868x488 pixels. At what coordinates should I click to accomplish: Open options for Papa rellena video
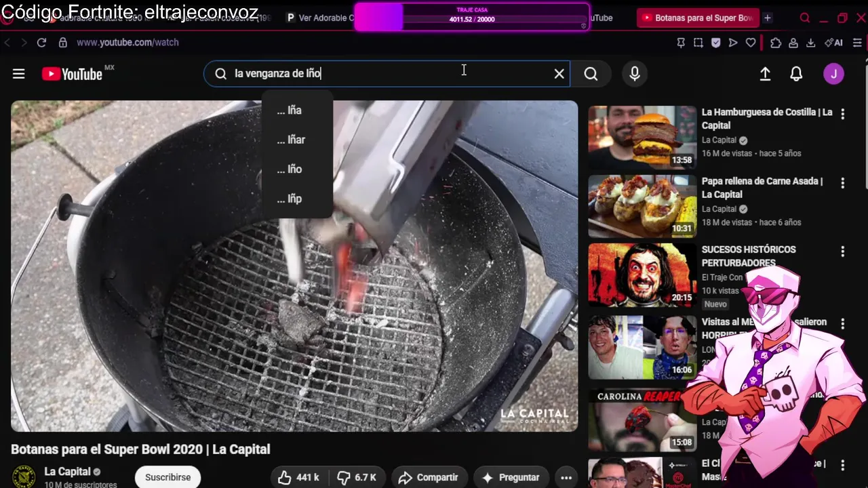pyautogui.click(x=843, y=183)
